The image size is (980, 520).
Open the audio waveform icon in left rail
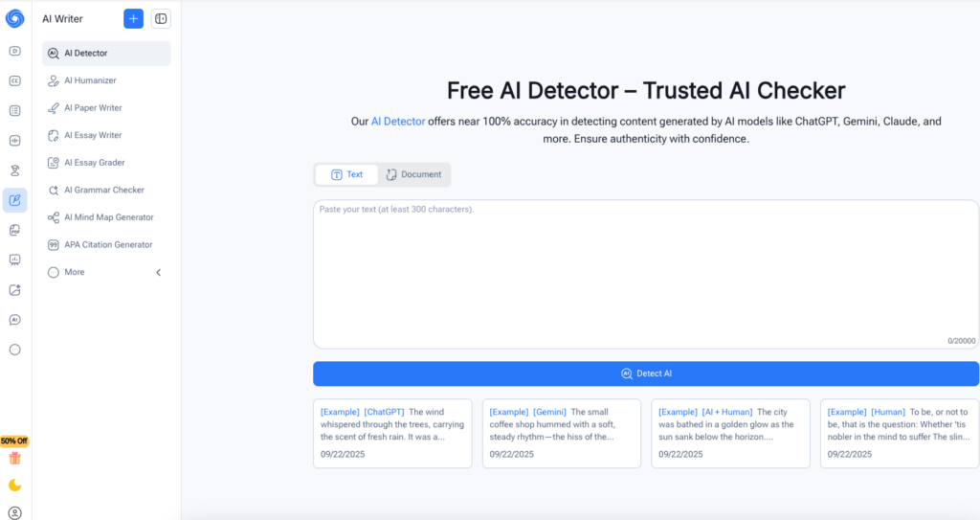[x=15, y=141]
